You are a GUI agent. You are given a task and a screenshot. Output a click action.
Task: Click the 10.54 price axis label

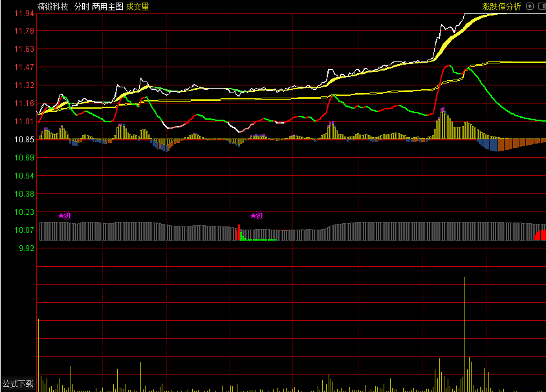[24, 176]
